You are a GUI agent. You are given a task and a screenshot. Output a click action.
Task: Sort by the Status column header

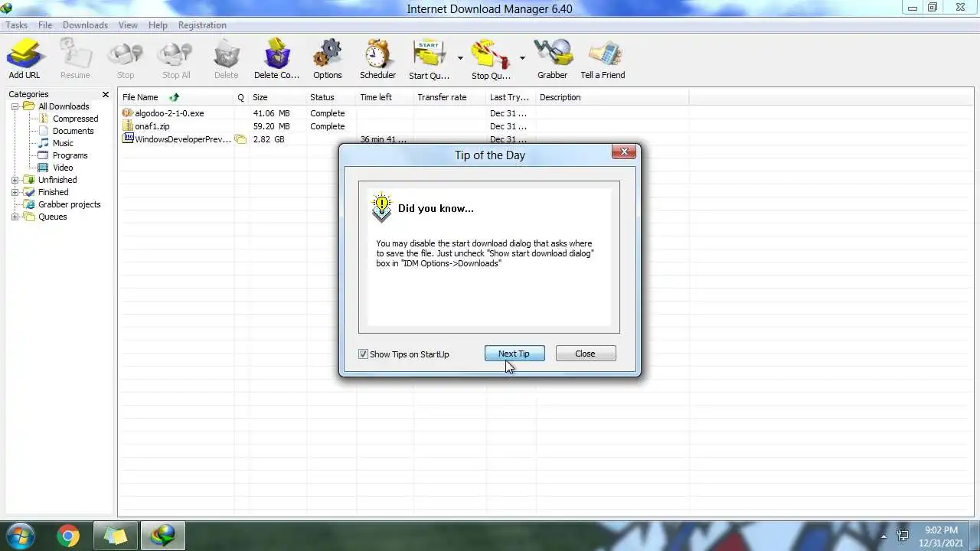point(331,97)
